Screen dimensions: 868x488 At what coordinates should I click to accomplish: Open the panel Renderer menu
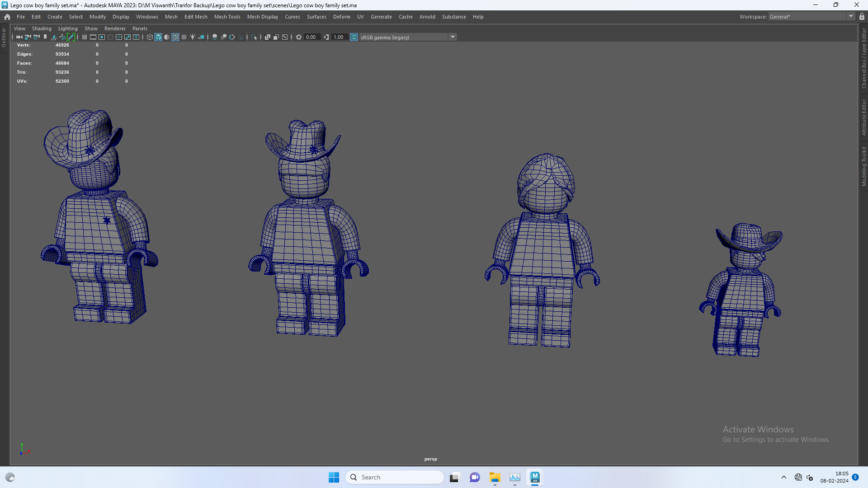coord(115,28)
